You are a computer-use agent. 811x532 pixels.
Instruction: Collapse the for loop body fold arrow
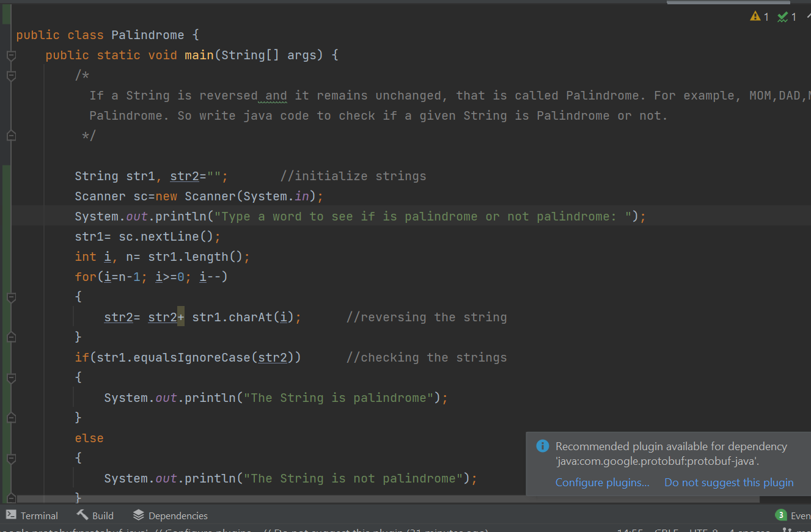tap(11, 297)
